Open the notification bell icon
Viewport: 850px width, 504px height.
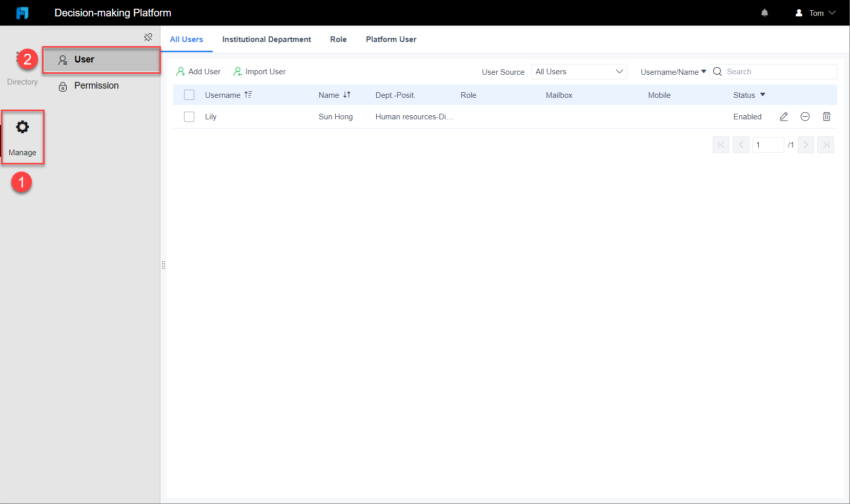pyautogui.click(x=764, y=12)
